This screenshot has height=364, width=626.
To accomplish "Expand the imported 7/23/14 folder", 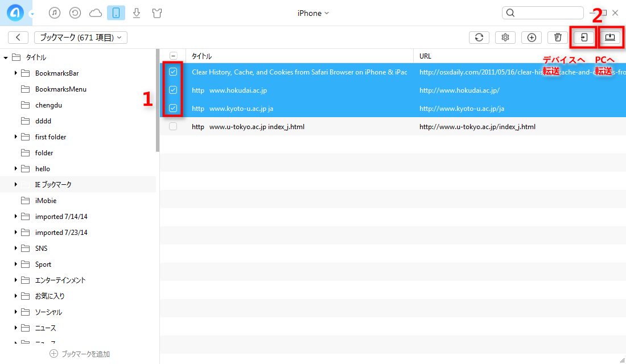I will pyautogui.click(x=15, y=232).
